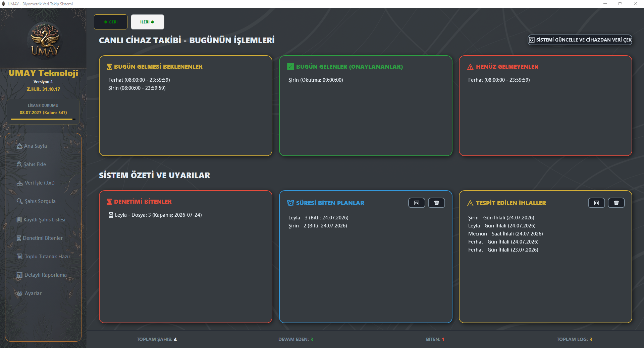Click Toplu Tutanak Hazır document icon
This screenshot has height=348, width=644.
(20, 257)
